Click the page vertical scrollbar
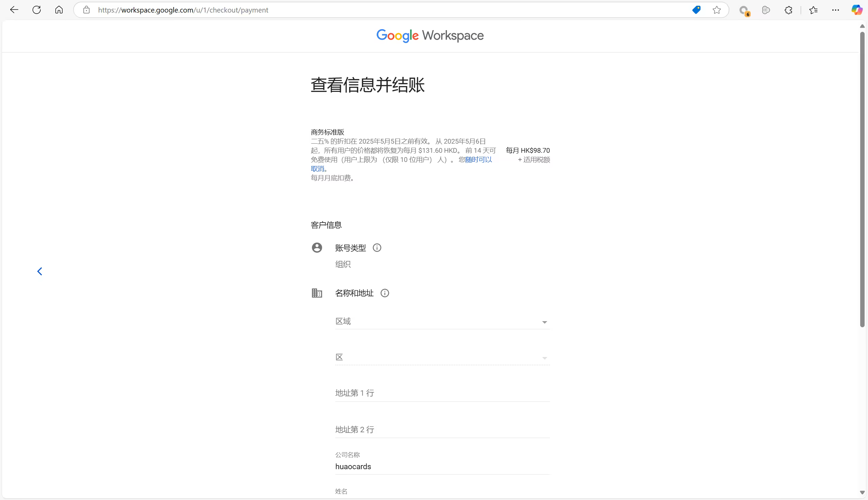 click(862, 179)
